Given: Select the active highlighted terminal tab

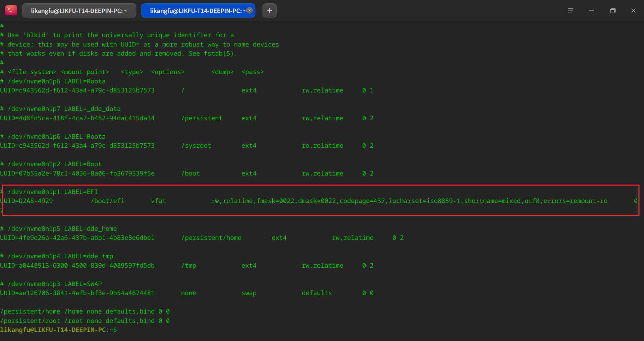Looking at the screenshot, I should pyautogui.click(x=198, y=11).
